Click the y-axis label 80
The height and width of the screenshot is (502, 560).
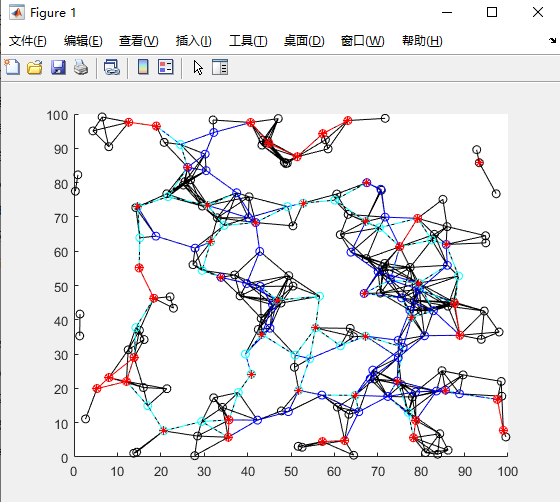tap(61, 184)
